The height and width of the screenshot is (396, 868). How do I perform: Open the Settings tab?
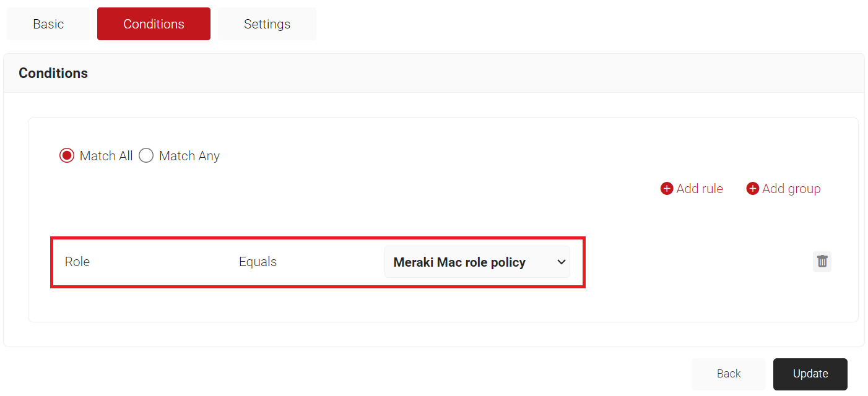click(267, 24)
